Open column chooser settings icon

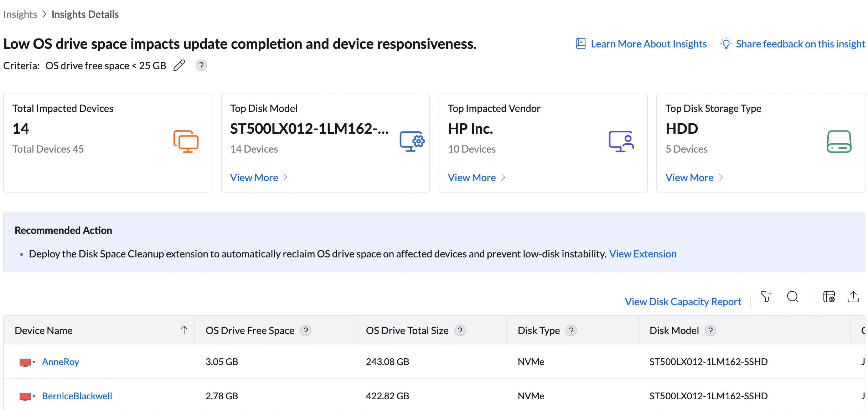click(x=829, y=297)
